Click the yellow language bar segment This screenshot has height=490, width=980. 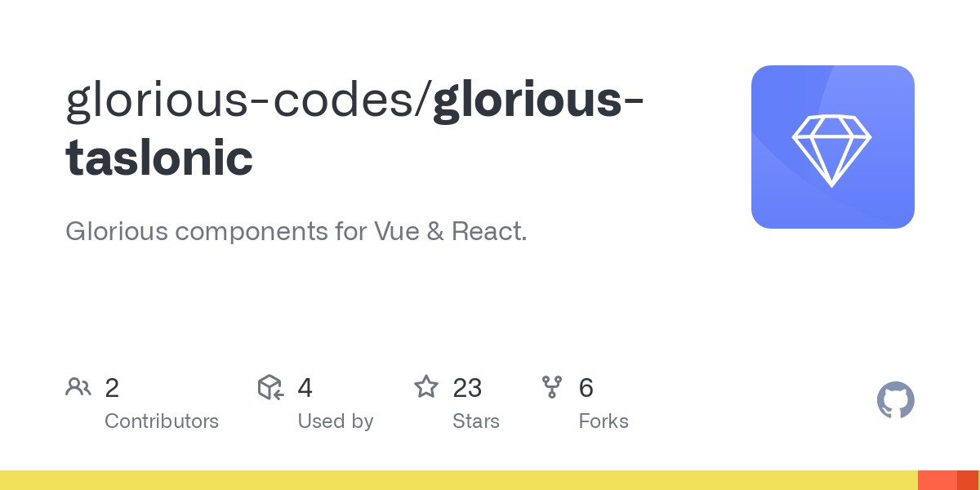[457, 480]
